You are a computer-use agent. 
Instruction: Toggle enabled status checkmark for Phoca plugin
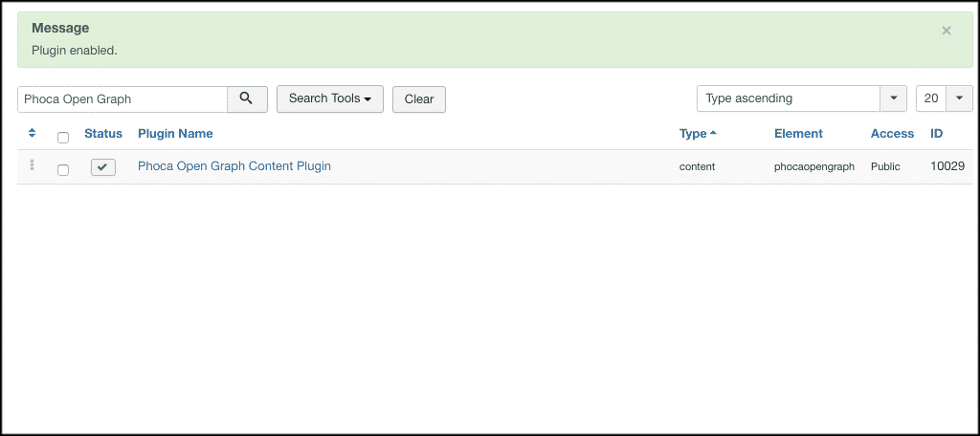pos(103,167)
